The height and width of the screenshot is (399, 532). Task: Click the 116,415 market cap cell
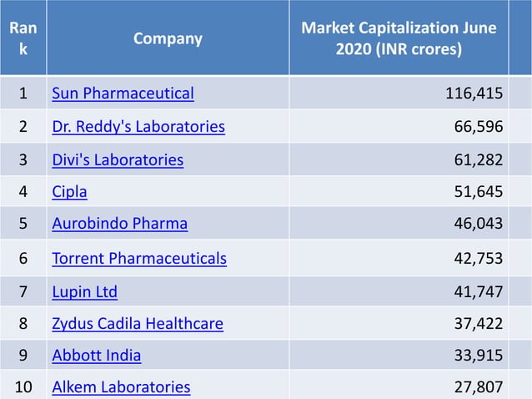473,93
